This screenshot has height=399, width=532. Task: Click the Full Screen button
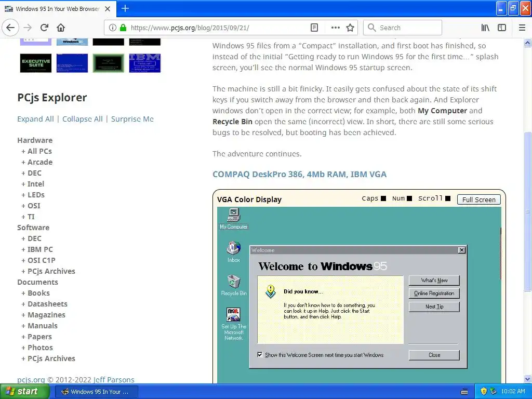(x=478, y=199)
